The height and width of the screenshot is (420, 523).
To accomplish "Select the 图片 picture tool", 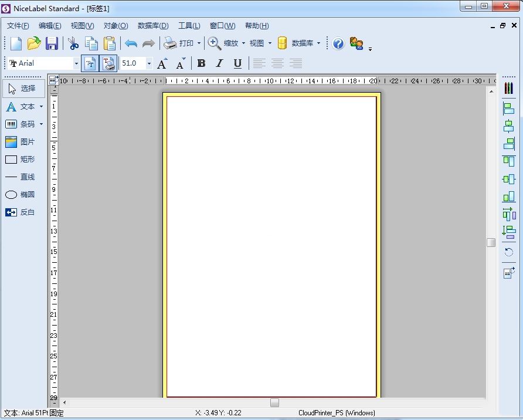I will point(21,142).
